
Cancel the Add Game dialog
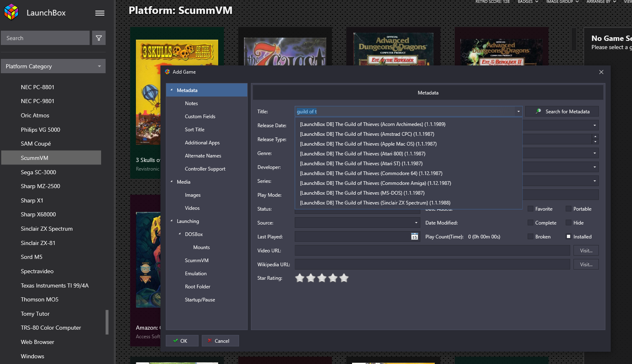(220, 341)
